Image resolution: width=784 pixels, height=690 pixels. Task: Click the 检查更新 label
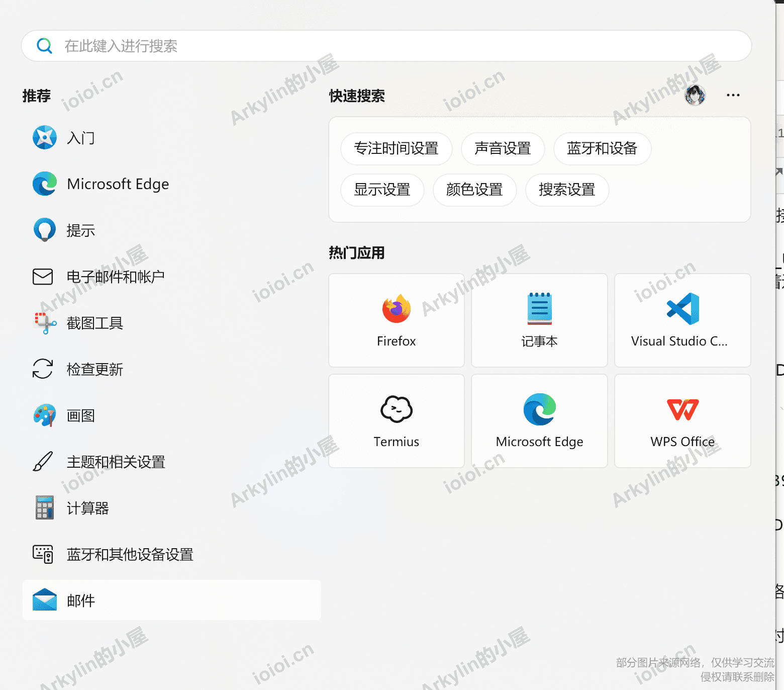95,369
